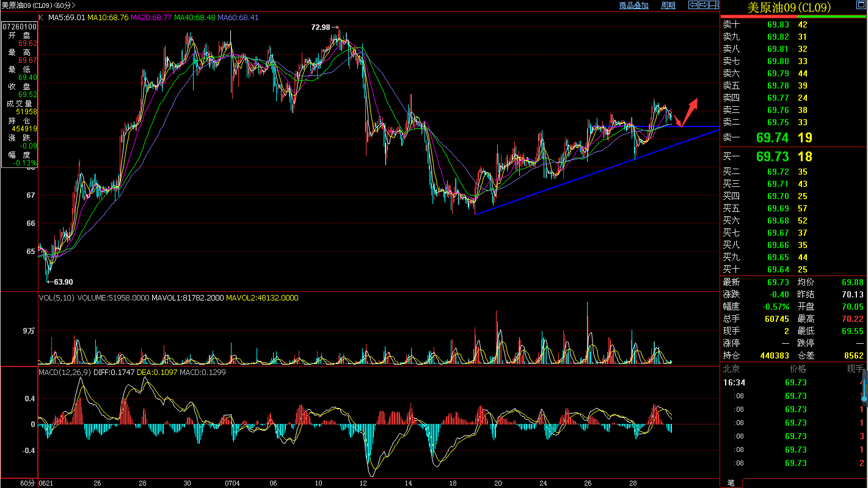Click the 16:34 tick row time

tap(734, 383)
